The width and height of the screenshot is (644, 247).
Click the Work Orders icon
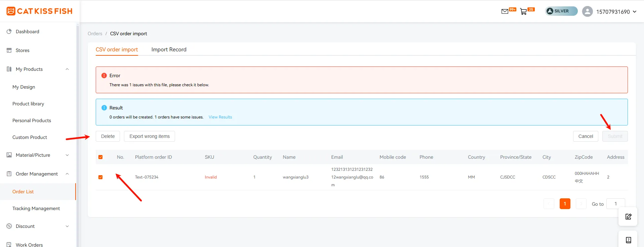tap(9, 245)
